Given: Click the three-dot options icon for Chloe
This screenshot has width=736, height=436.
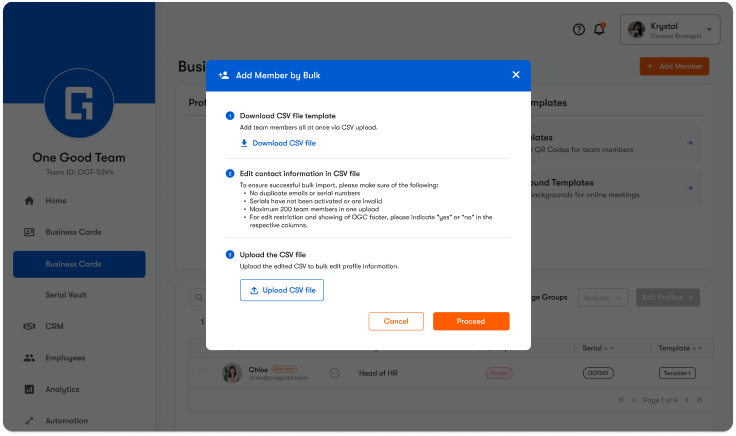Looking at the screenshot, I should pos(334,372).
